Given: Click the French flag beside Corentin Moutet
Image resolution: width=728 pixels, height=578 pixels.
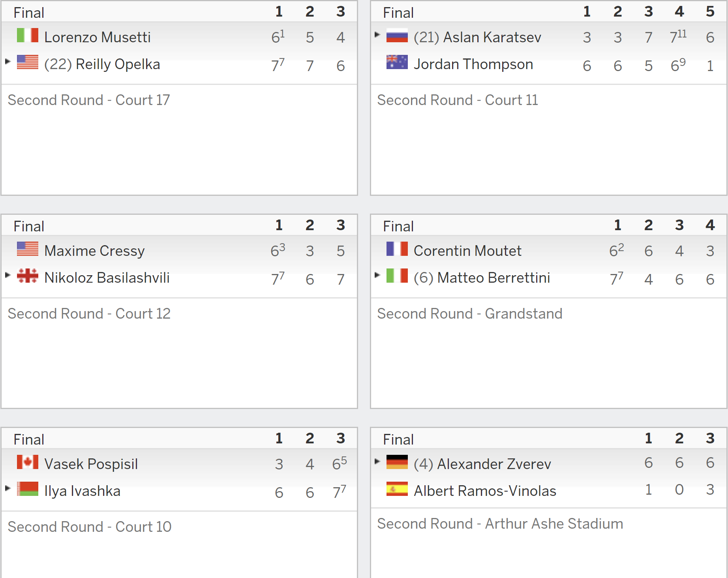Looking at the screenshot, I should click(397, 249).
